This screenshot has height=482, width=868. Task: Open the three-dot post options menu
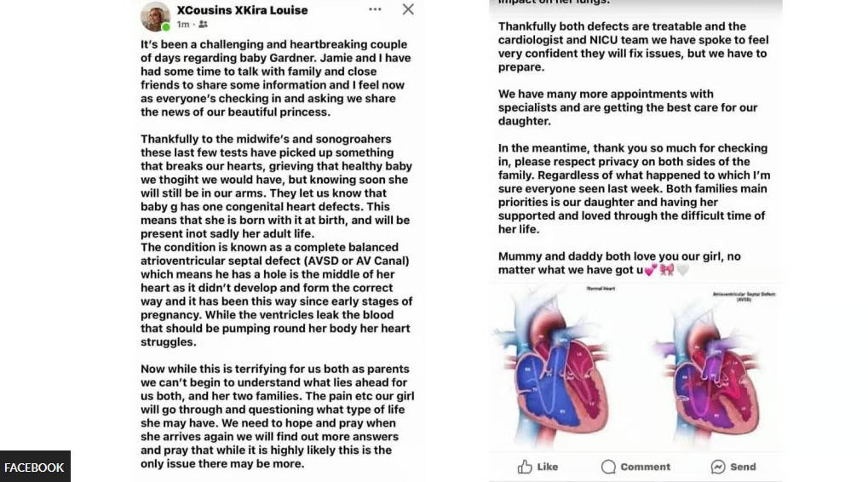coord(375,9)
